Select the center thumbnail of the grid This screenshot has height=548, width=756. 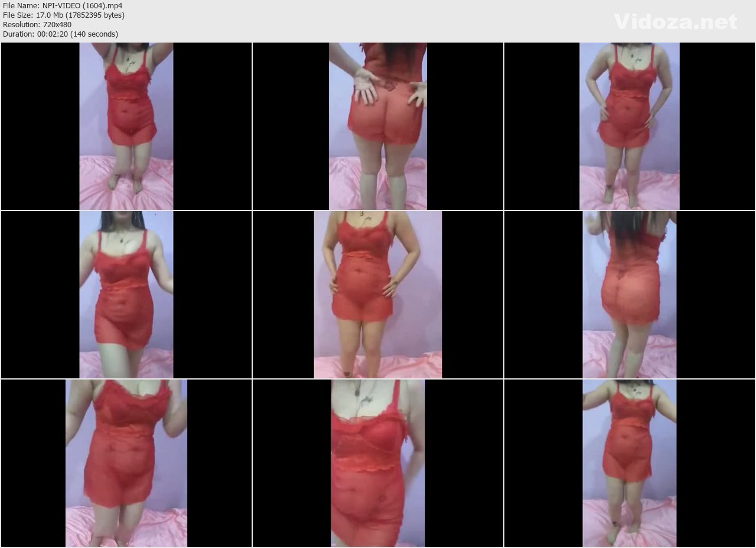click(x=378, y=294)
